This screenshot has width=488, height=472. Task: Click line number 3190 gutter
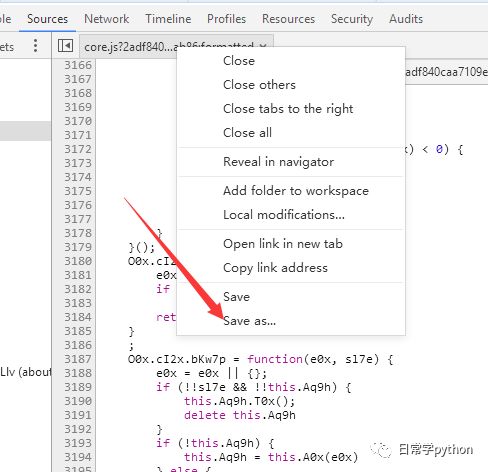coord(78,401)
